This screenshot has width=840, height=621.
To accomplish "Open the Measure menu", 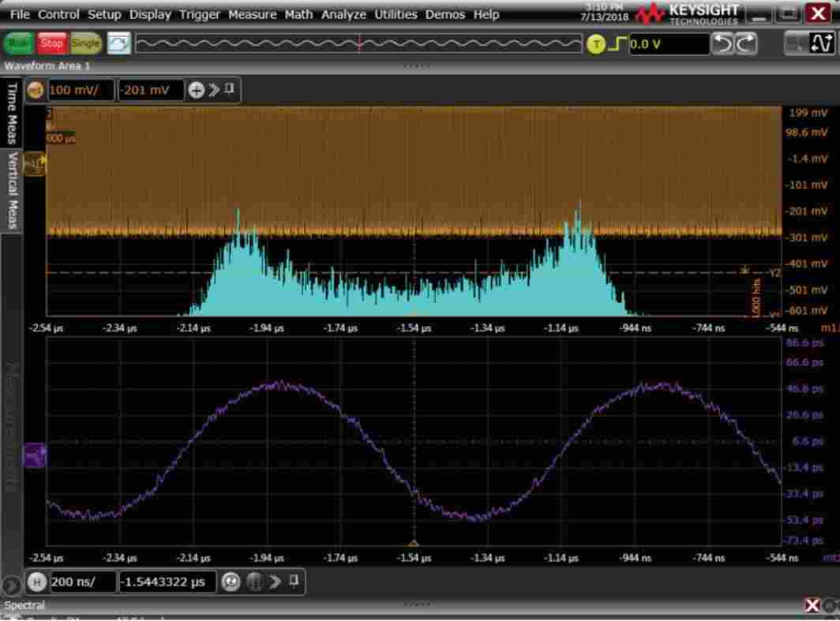I will pos(252,14).
